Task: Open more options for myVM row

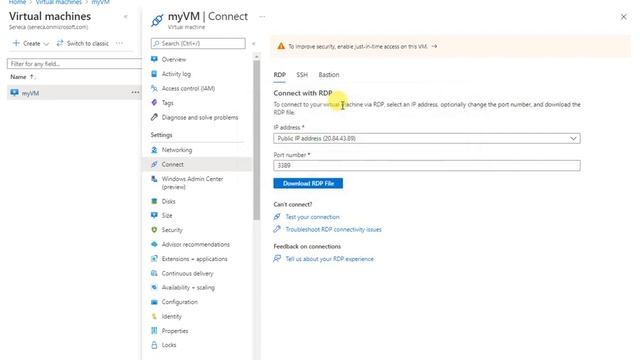Action: click(x=135, y=93)
